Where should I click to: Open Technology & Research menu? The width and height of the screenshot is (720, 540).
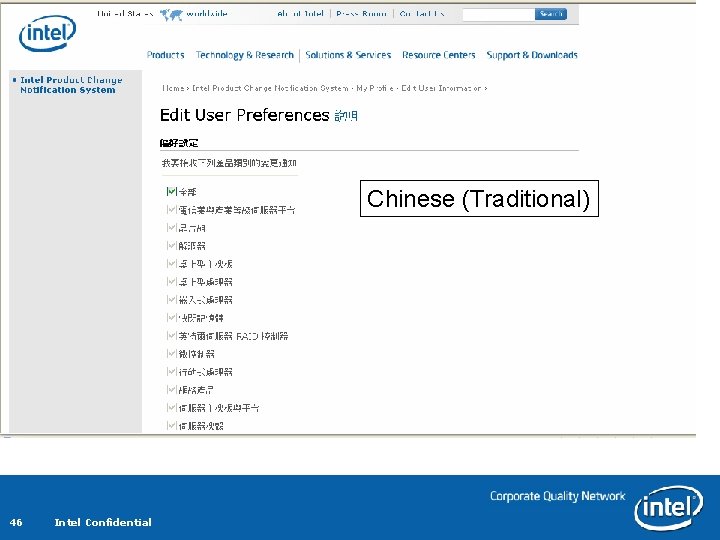pos(245,55)
